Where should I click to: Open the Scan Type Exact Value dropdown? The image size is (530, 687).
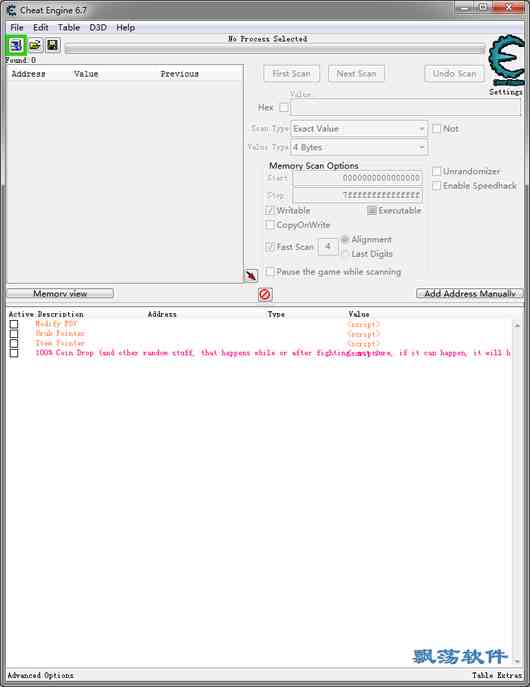359,129
